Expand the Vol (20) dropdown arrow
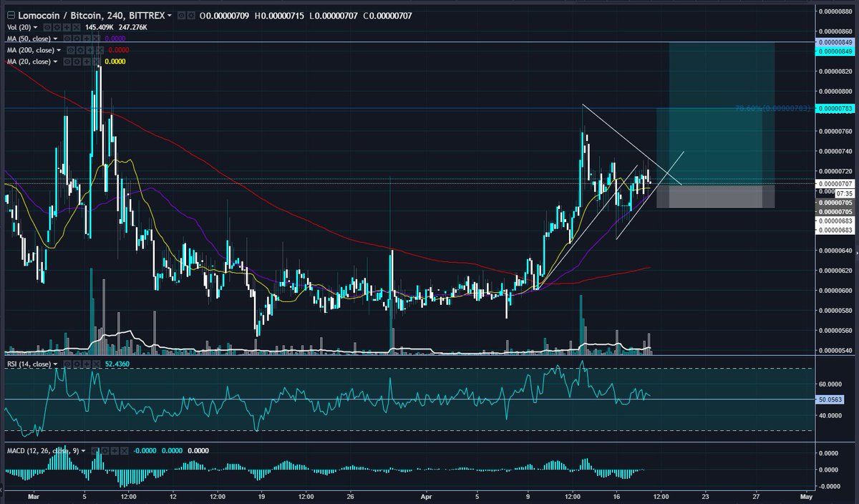 36,27
